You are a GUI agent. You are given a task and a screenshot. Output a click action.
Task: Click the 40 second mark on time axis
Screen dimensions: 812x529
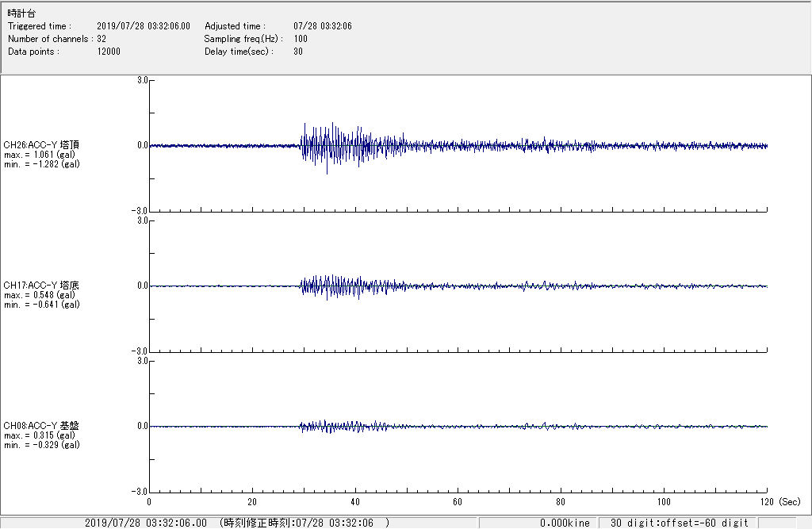(x=355, y=502)
